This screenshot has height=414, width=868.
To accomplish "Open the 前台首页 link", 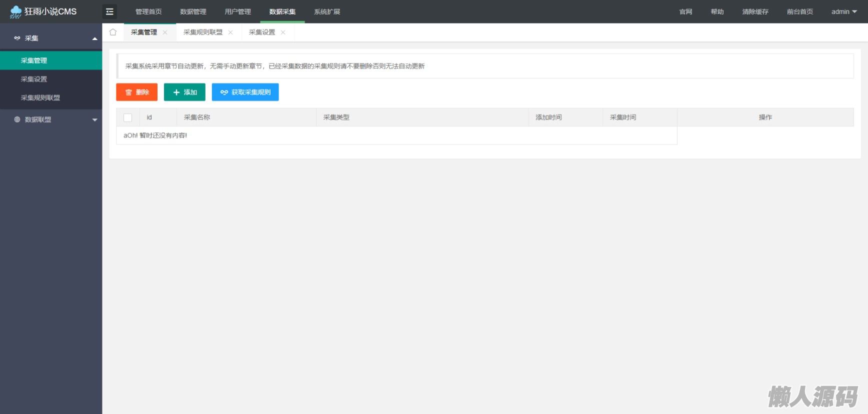I will pyautogui.click(x=799, y=11).
